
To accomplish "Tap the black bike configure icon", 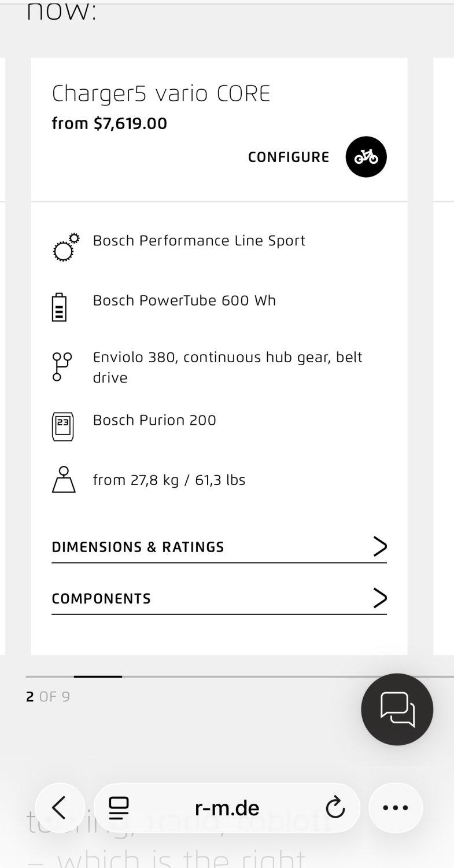I will 366,157.
